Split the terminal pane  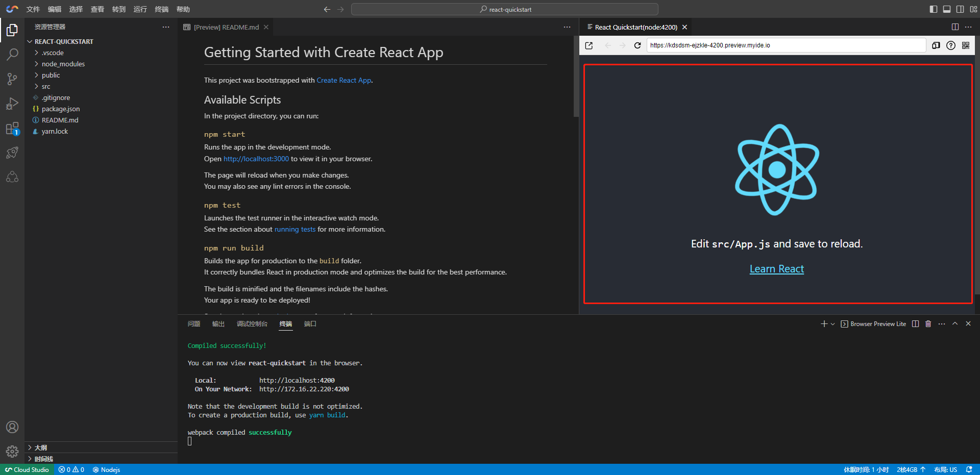coord(916,324)
